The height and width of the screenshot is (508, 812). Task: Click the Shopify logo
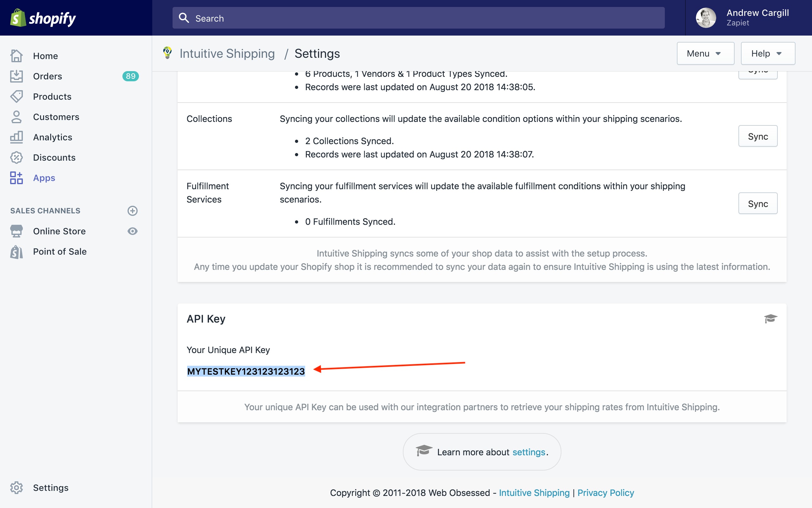point(43,18)
